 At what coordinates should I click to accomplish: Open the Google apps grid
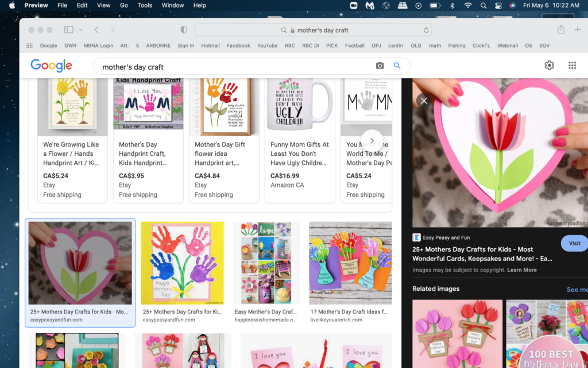(x=572, y=66)
